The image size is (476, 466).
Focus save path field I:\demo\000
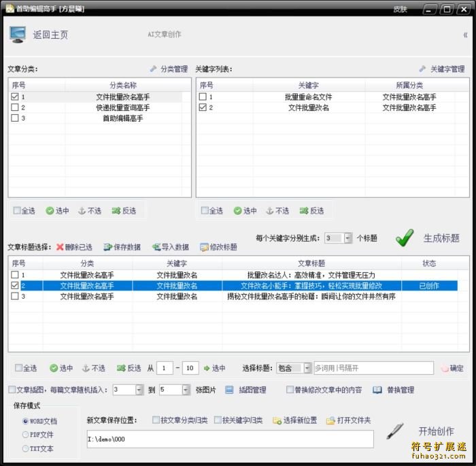(230, 439)
